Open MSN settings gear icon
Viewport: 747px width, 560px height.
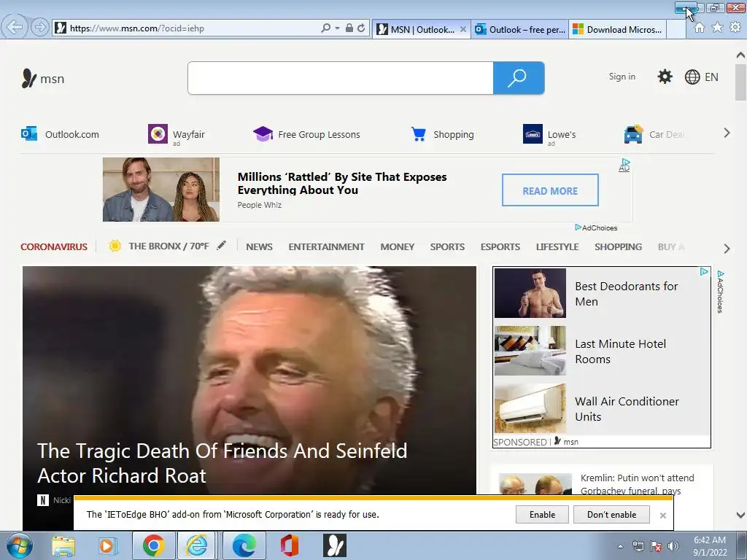pyautogui.click(x=665, y=77)
